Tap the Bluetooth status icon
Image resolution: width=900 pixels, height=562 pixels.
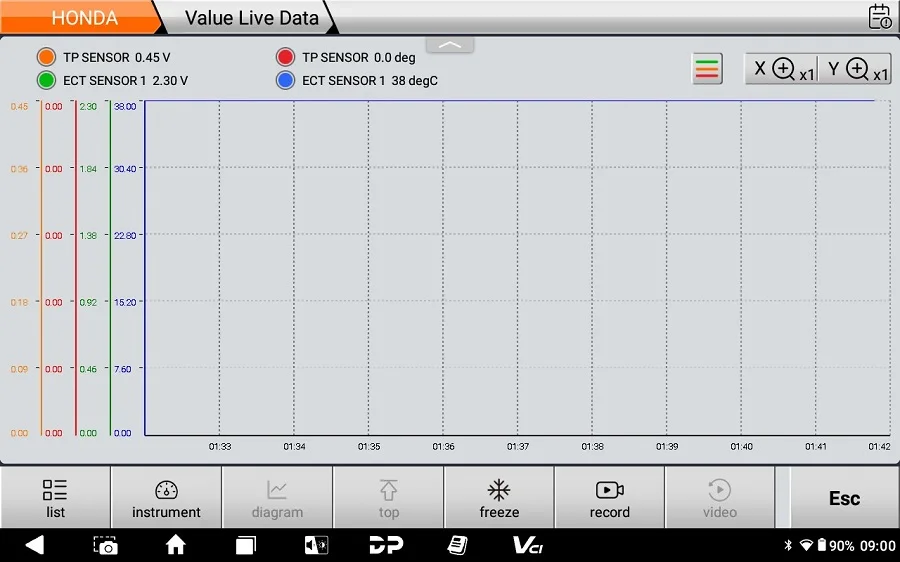788,545
